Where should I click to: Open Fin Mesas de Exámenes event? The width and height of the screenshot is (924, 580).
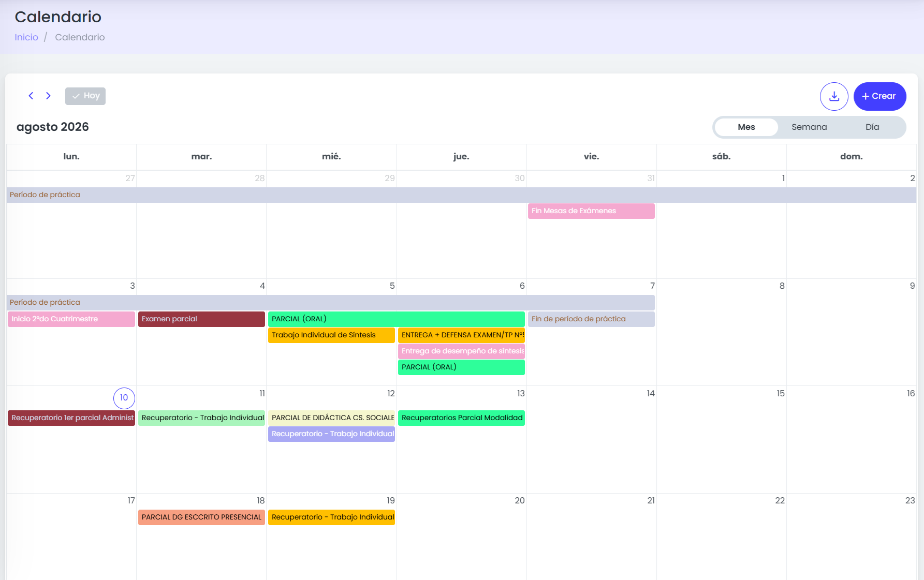click(x=591, y=211)
